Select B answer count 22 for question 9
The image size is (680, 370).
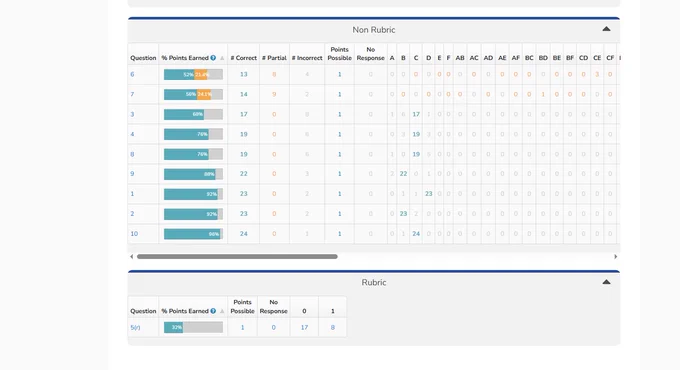[403, 174]
